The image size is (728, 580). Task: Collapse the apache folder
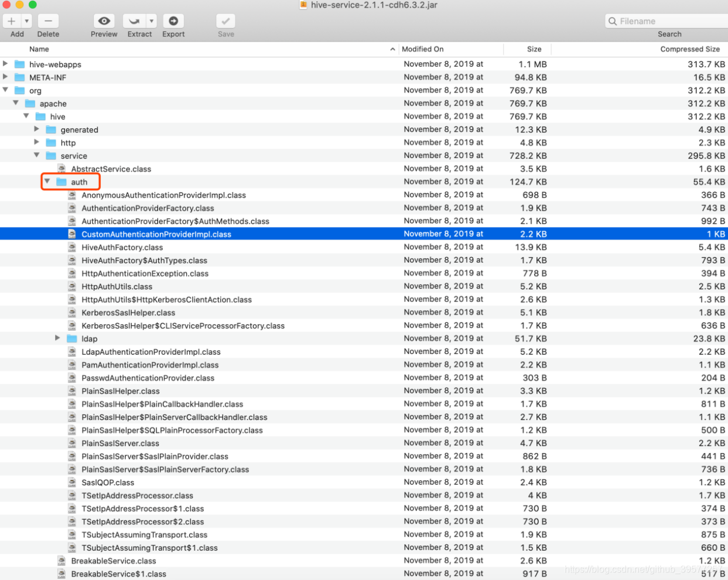point(16,102)
